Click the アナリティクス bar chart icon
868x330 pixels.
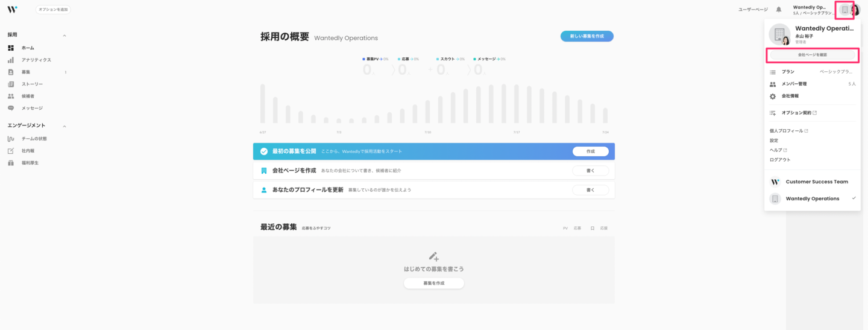click(11, 60)
